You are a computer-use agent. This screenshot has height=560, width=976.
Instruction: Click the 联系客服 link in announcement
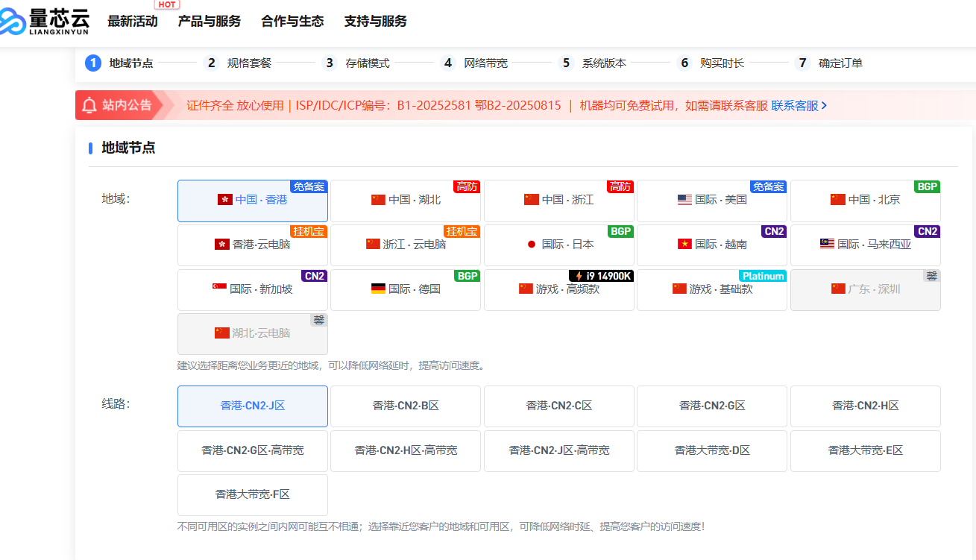799,106
